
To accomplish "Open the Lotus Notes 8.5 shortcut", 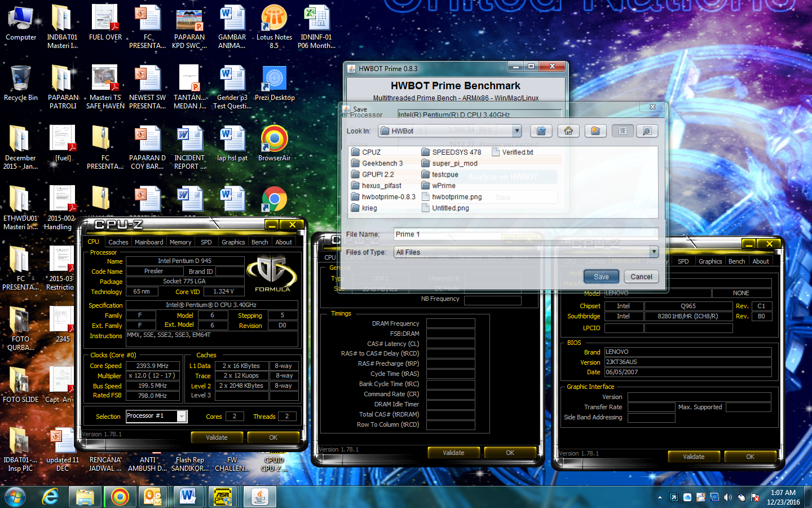I will 274,27.
